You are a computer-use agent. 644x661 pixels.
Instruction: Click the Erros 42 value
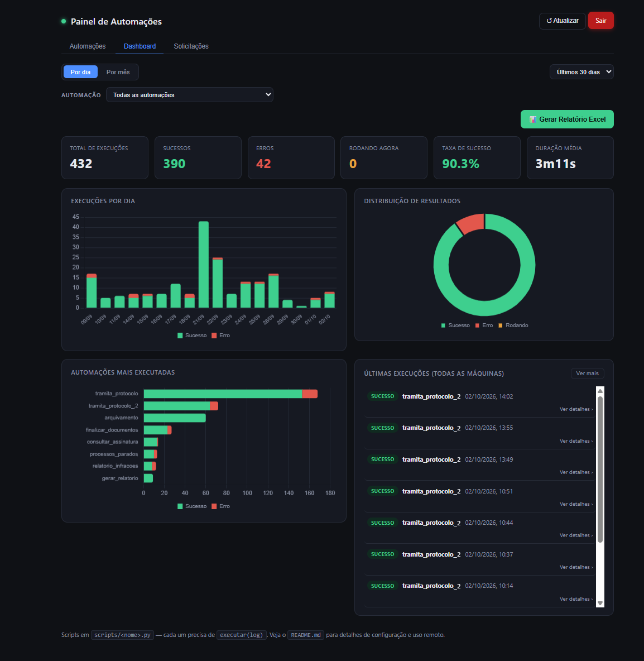click(x=263, y=164)
